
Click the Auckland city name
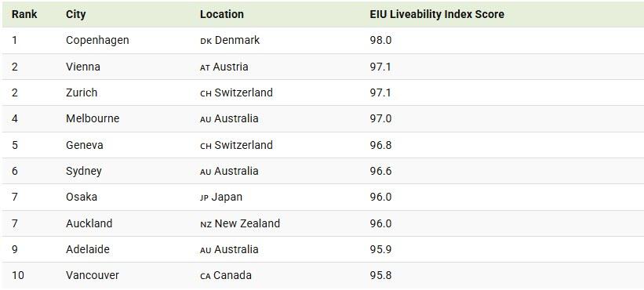(x=89, y=223)
